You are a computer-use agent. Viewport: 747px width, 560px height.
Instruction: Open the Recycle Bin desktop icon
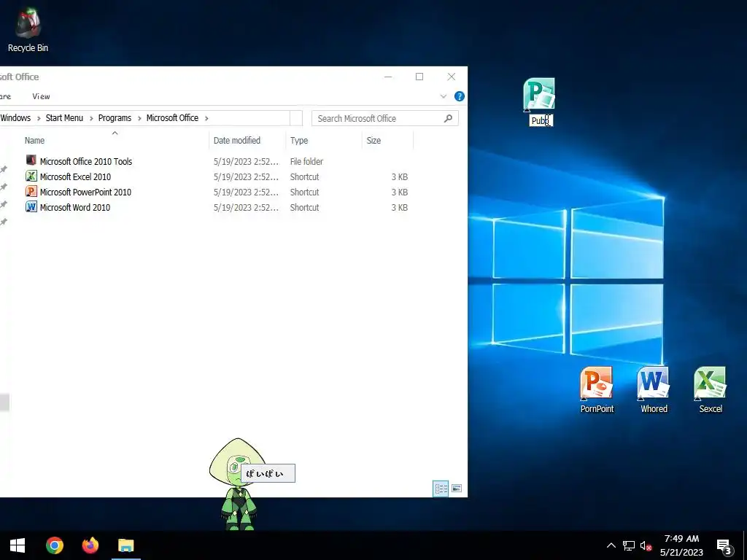[x=28, y=29]
